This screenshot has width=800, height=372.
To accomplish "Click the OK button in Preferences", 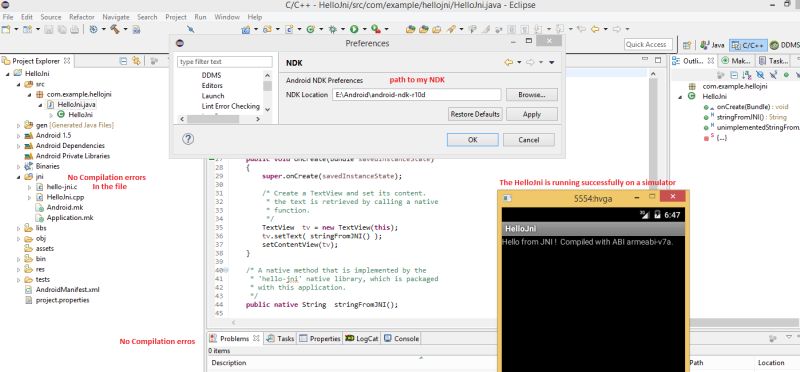I will (472, 140).
